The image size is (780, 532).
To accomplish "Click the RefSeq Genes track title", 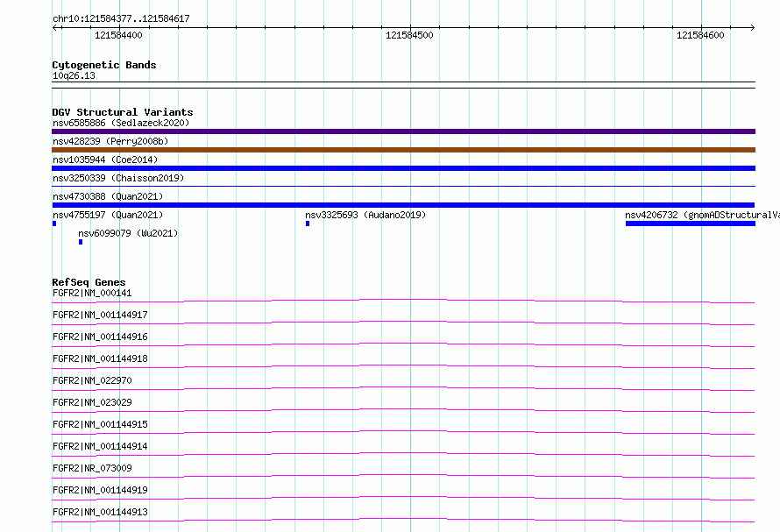I will tap(89, 282).
